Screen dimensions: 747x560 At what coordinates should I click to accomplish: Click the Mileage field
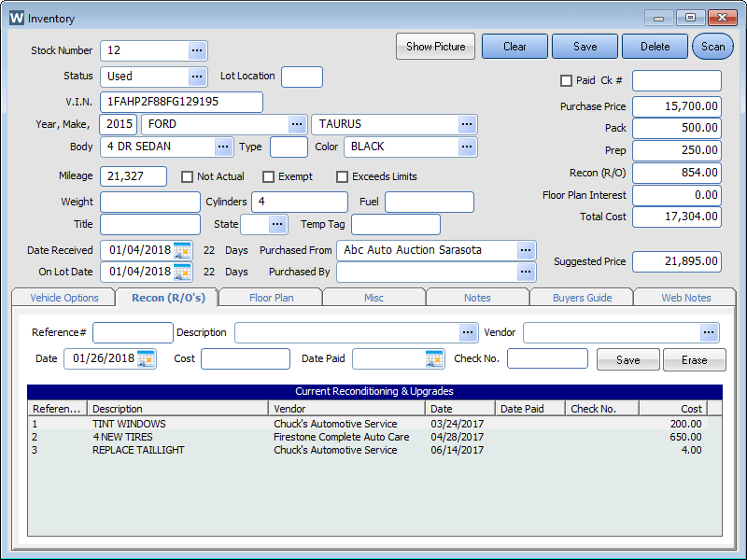(x=134, y=176)
